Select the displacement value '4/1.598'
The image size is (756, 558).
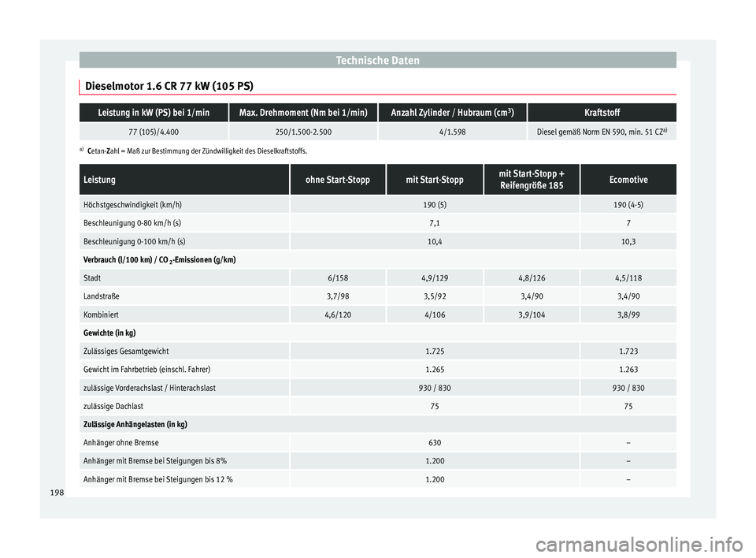coord(452,132)
